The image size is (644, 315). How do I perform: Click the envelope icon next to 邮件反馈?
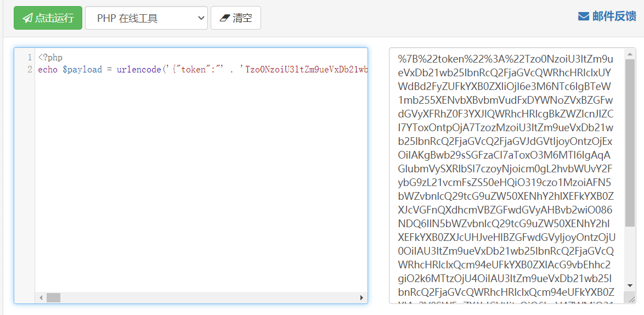click(584, 16)
